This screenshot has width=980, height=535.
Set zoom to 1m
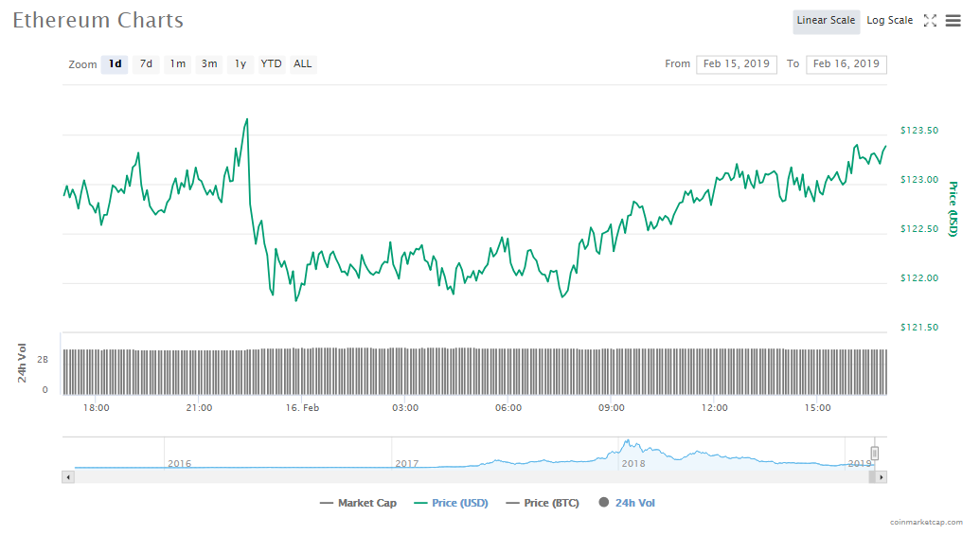coord(177,64)
